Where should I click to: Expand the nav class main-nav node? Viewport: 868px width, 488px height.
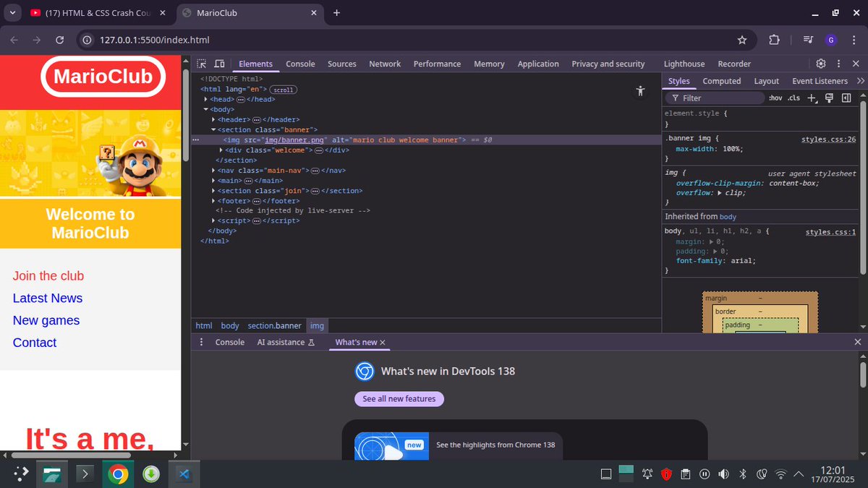pos(213,171)
